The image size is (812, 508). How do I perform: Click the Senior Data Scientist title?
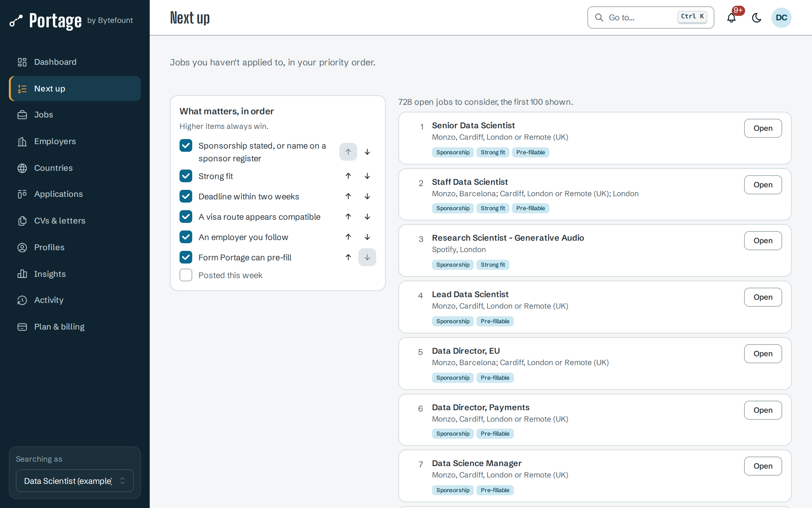coord(473,125)
